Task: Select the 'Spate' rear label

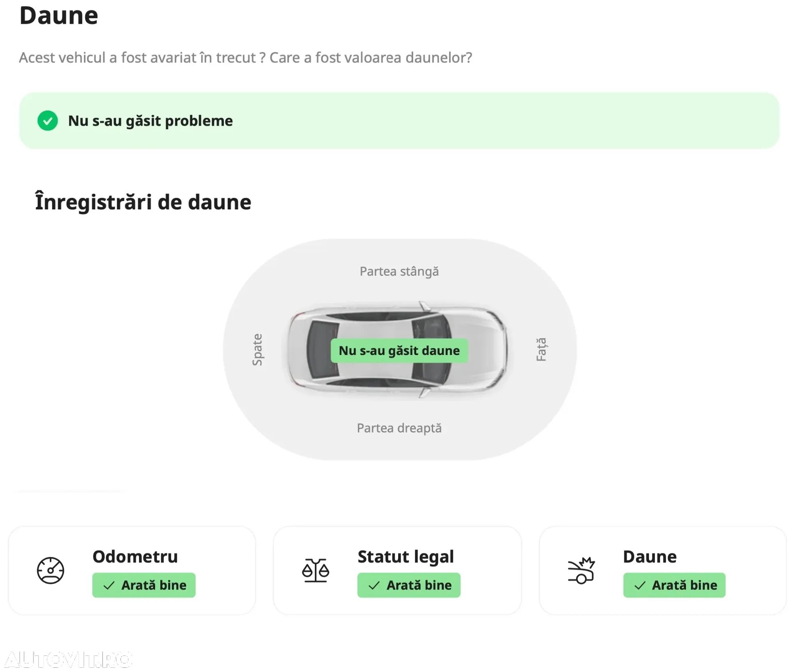Action: [258, 350]
